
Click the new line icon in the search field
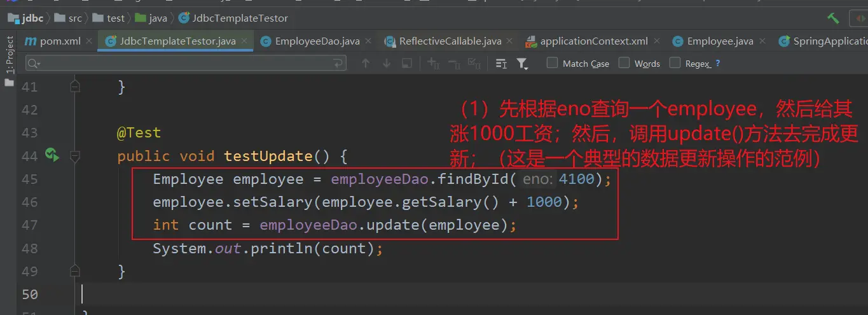[x=340, y=64]
